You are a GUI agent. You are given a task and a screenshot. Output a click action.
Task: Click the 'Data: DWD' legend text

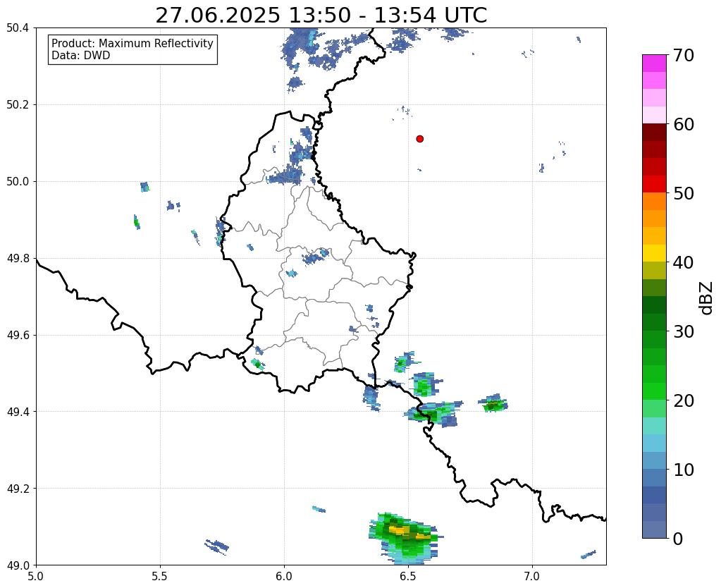(x=80, y=56)
